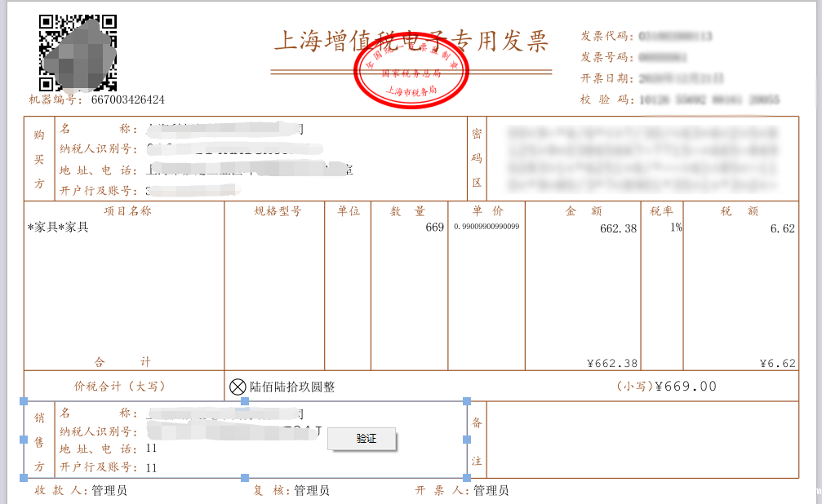This screenshot has width=822, height=504.
Task: Click bottom-left resize handle of 销售方 selection
Action: point(24,478)
